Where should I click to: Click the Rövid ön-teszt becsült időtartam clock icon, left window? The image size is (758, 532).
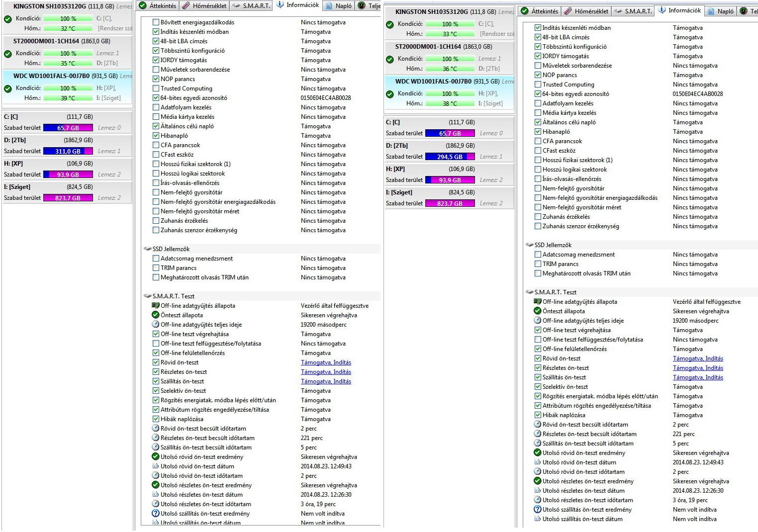click(156, 428)
